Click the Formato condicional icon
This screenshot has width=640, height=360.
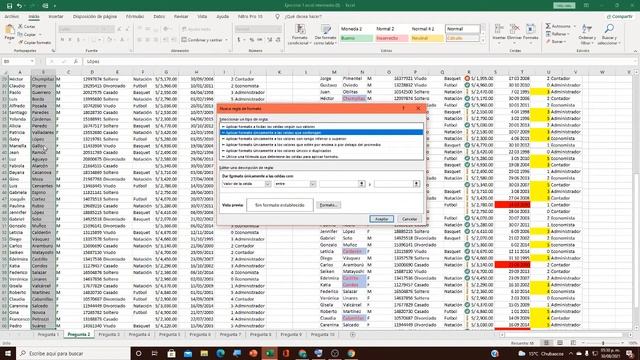coord(300,29)
